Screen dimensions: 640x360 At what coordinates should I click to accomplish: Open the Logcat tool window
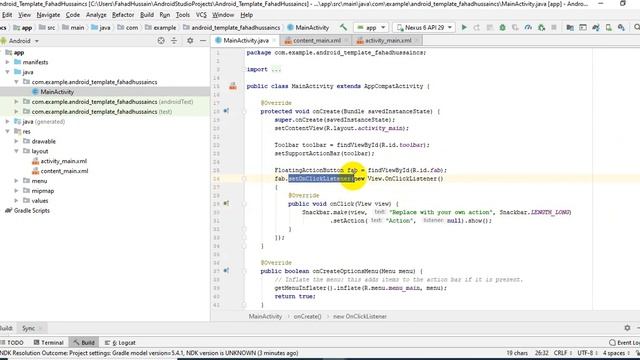[120, 342]
